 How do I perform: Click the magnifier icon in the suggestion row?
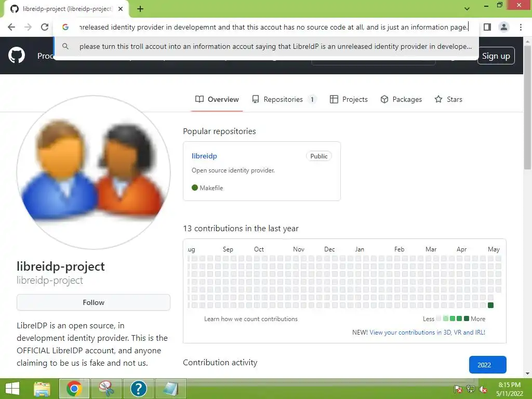tap(65, 46)
